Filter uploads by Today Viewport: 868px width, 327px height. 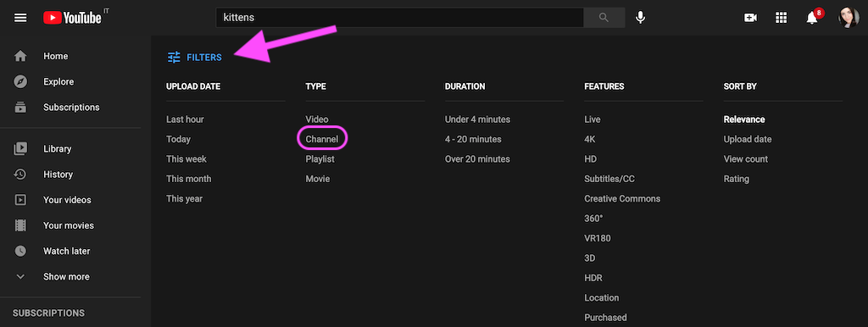coord(178,140)
